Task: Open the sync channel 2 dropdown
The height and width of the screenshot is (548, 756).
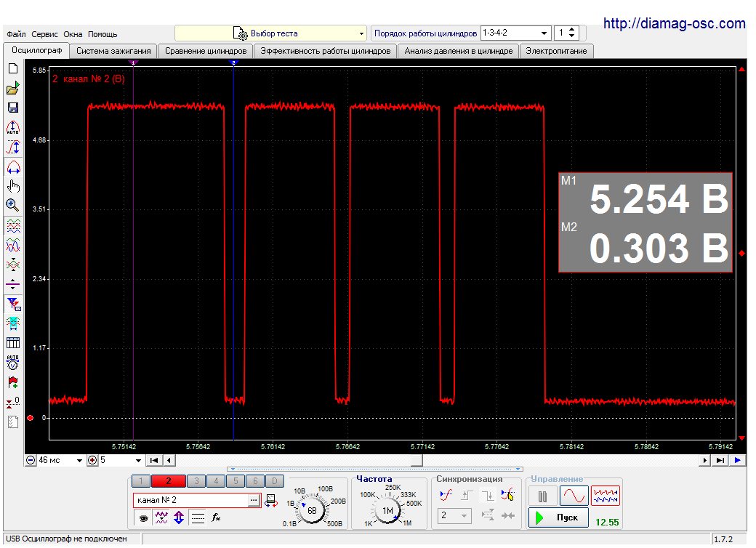Action: [454, 516]
